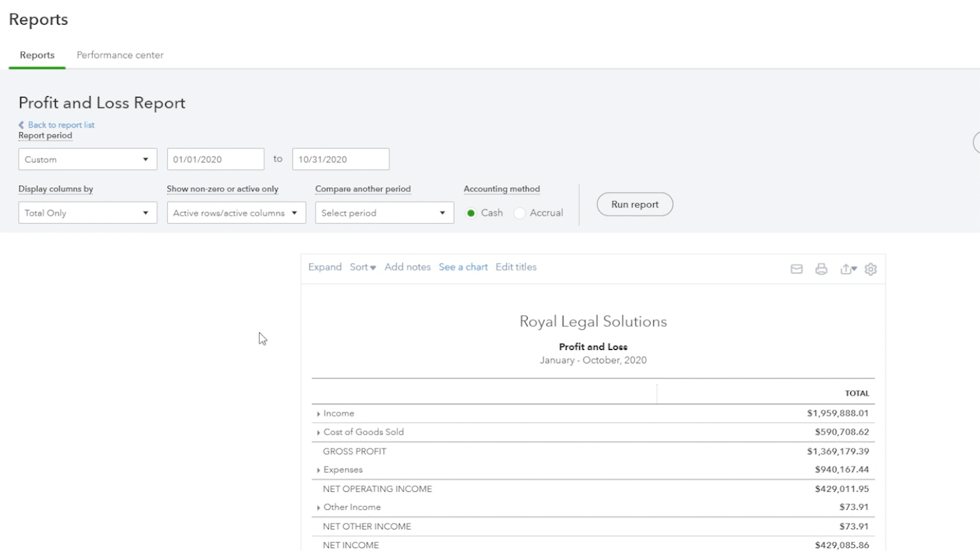Click the back chevron beside report list link

21,124
